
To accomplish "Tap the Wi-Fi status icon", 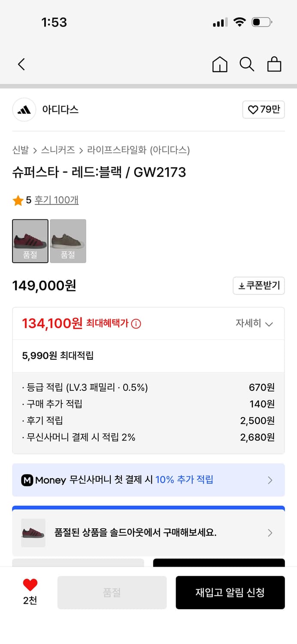I will pos(240,22).
